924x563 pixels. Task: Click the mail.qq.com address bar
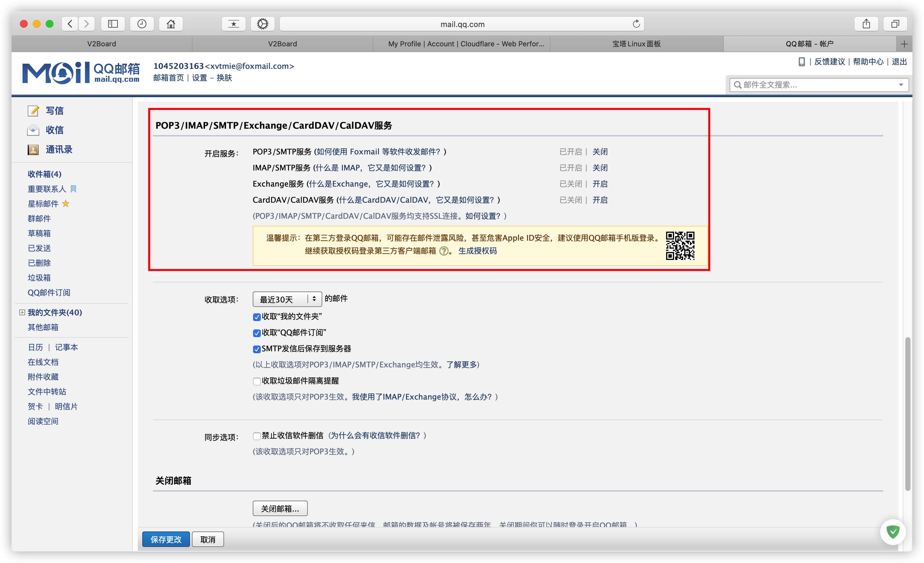(x=462, y=24)
